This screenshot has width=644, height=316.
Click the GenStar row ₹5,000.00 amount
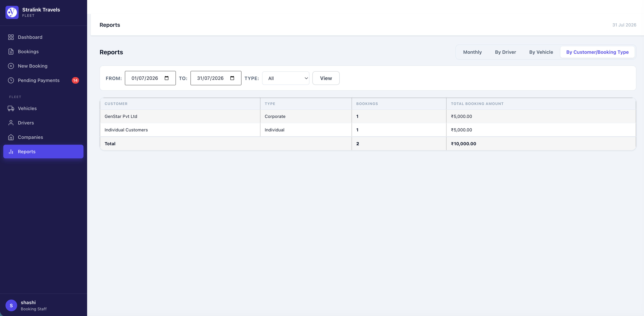tap(461, 116)
